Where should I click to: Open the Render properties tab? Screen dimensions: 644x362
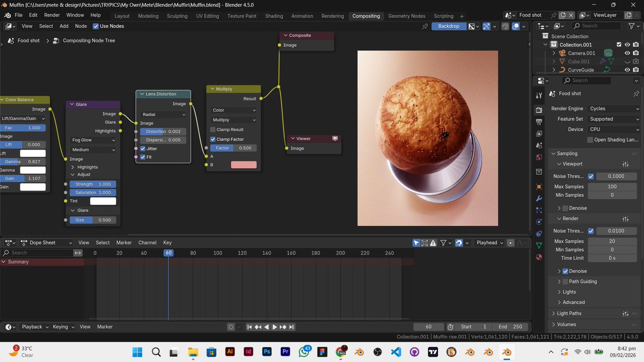point(539,110)
